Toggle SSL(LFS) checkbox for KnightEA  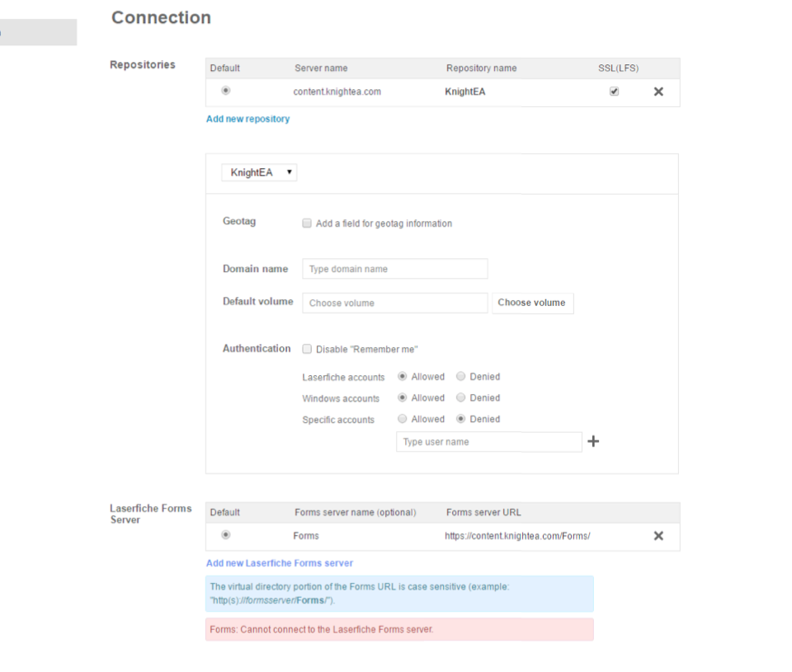point(614,92)
